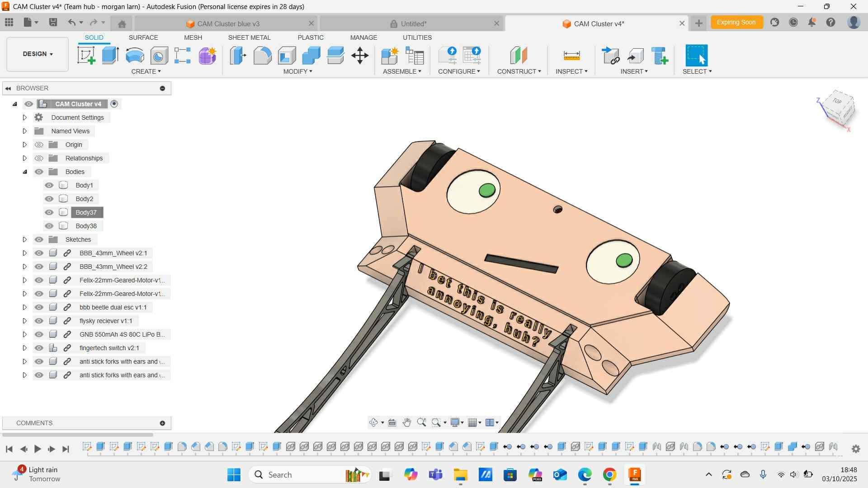
Task: Open the DESIGN workspace dropdown
Action: 38,54
